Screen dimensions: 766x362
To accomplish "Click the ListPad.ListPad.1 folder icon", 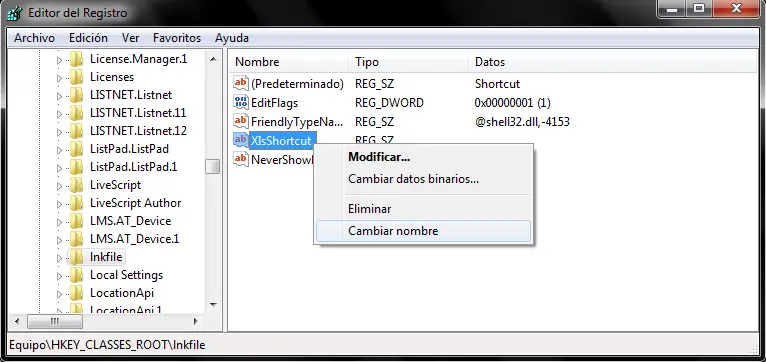I will [x=76, y=168].
